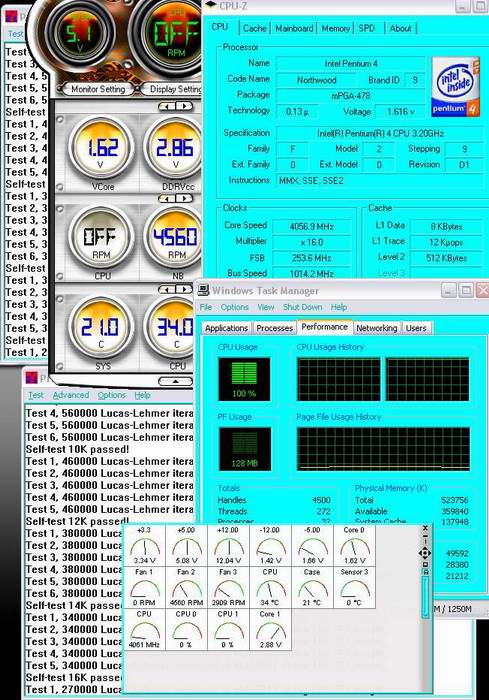Screen dimensions: 489x700
Task: Click the green 5.1 V round display
Action: 80,33
